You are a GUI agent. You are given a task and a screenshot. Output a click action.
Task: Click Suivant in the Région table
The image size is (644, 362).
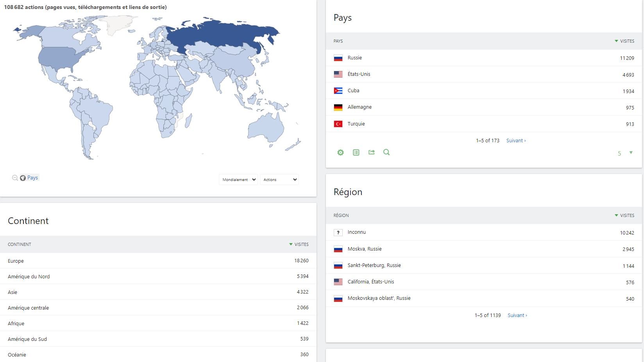517,315
